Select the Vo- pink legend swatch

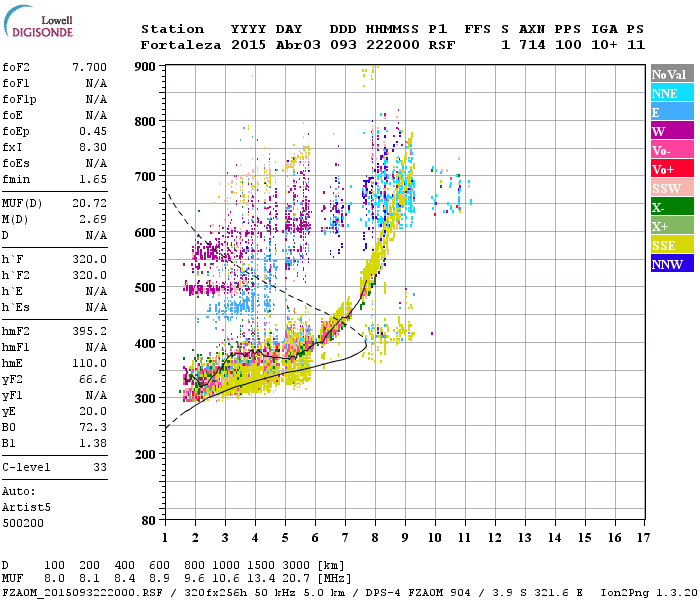tap(672, 150)
